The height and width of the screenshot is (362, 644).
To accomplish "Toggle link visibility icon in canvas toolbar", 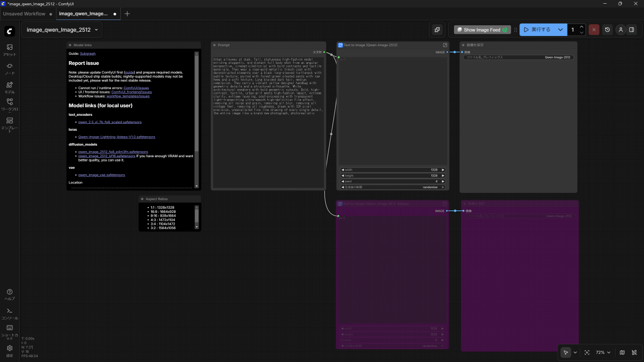I will click(x=634, y=352).
